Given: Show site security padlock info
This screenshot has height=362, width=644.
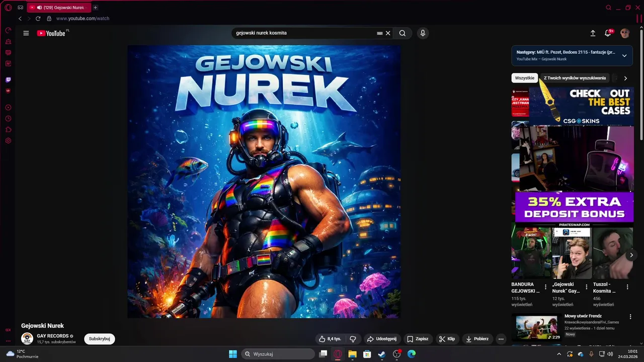Looking at the screenshot, I should point(49,19).
